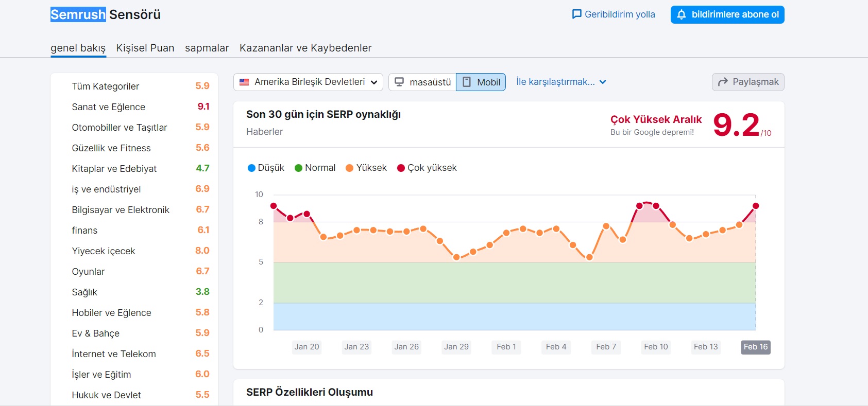Select the Sanat ve Eğlence category
868x406 pixels.
coord(109,107)
